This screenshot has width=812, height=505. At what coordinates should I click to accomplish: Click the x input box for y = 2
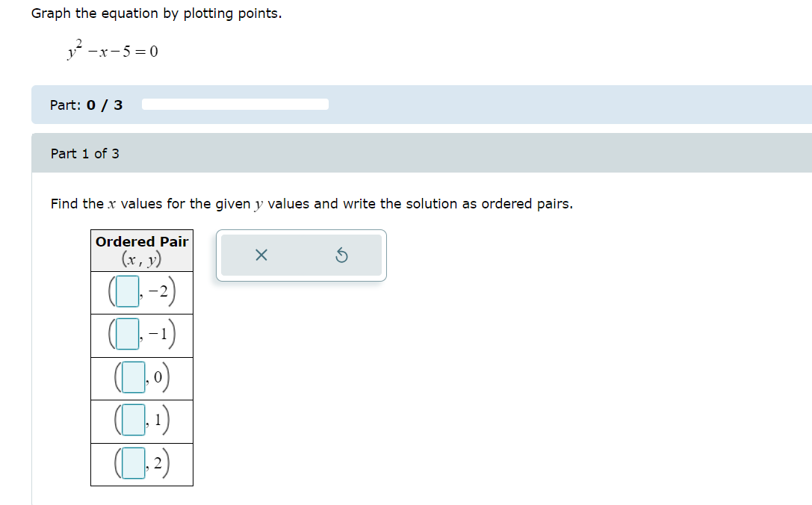(133, 464)
